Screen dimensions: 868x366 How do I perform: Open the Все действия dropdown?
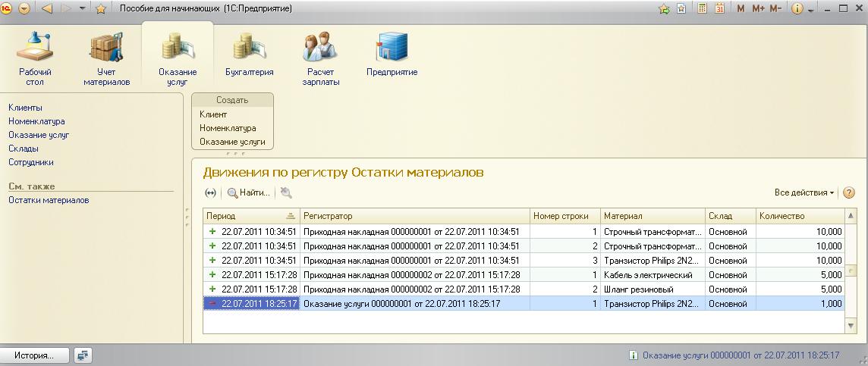click(x=804, y=193)
